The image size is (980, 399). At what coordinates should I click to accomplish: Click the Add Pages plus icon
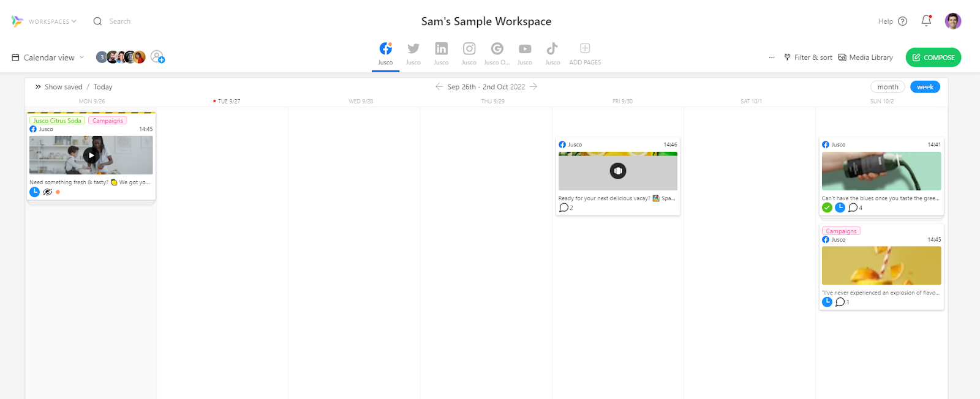(x=585, y=48)
